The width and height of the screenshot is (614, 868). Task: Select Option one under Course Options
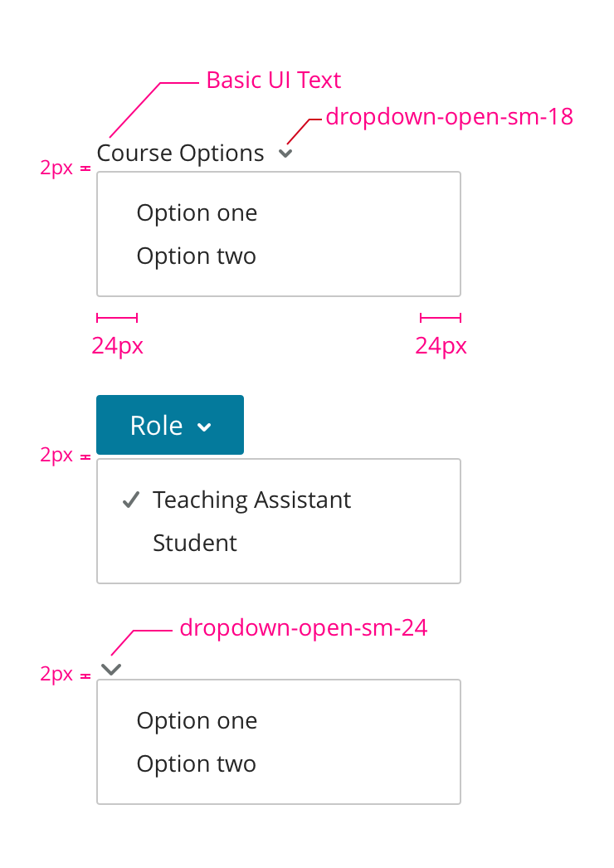coord(197,213)
